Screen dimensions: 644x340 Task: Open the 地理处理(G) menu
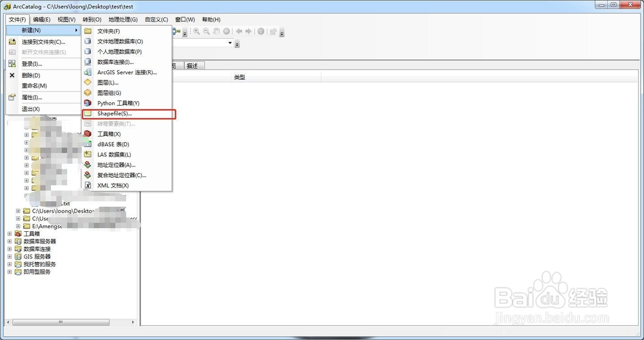123,19
